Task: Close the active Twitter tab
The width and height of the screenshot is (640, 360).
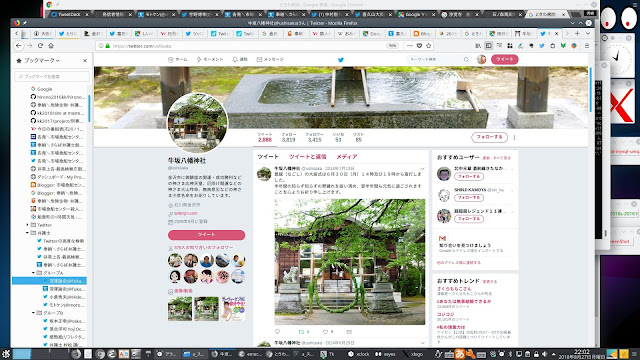Action: (x=556, y=33)
